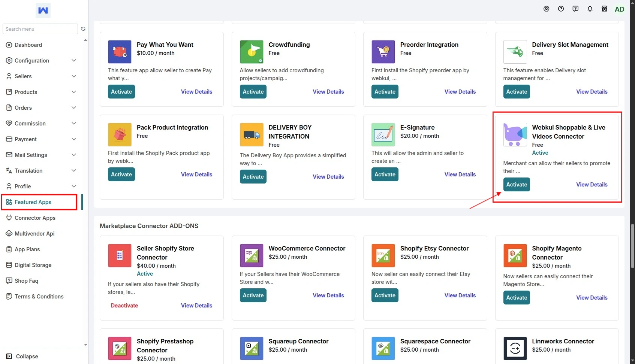Click the Seller Shopify Store Connector icon
635x364 pixels.
pos(120,256)
